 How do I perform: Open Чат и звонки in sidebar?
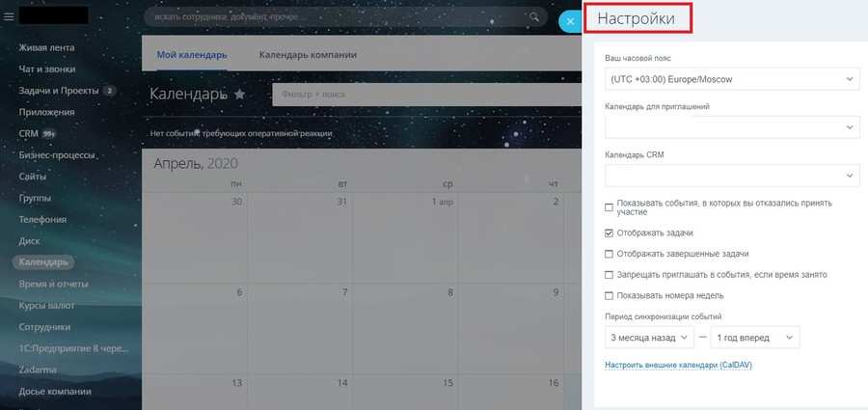tap(47, 69)
